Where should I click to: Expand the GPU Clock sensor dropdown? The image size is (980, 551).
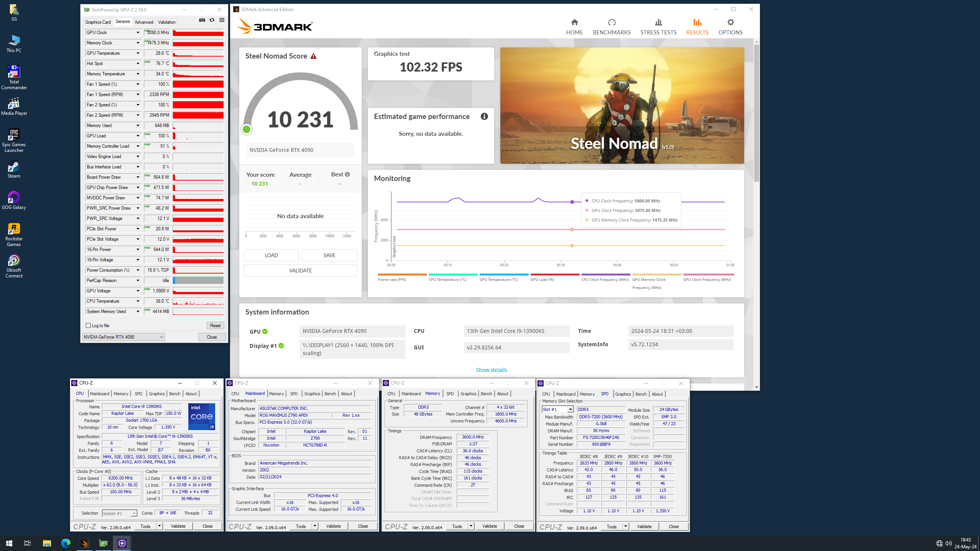[x=138, y=33]
